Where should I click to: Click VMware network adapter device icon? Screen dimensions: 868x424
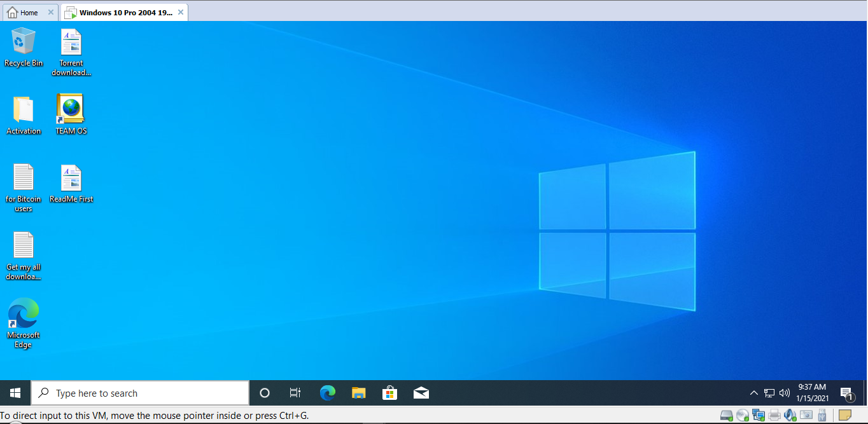click(x=759, y=415)
